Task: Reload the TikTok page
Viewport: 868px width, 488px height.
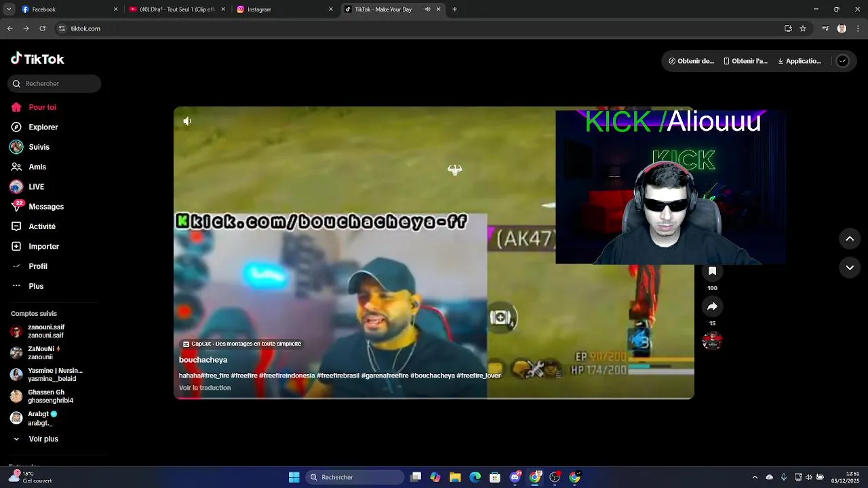Action: pos(42,28)
